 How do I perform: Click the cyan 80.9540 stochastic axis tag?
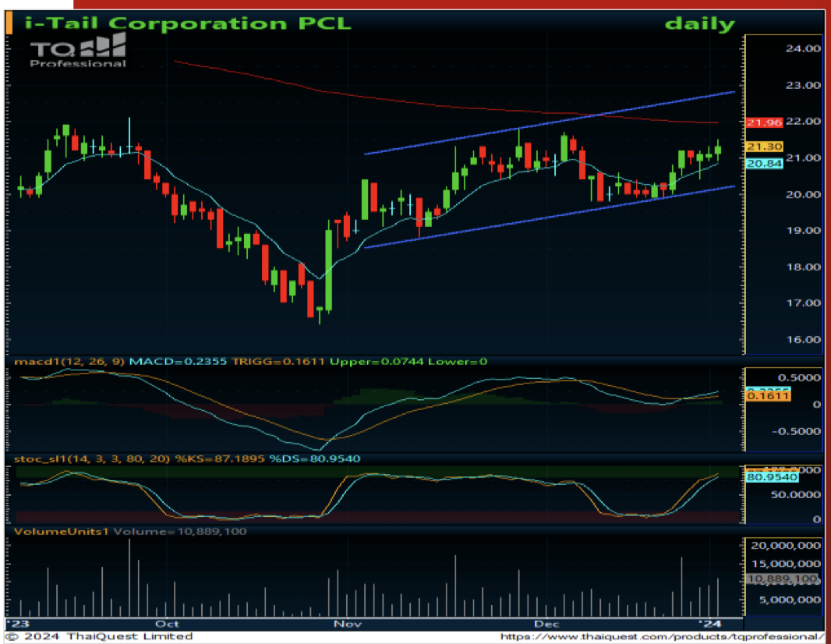point(772,477)
